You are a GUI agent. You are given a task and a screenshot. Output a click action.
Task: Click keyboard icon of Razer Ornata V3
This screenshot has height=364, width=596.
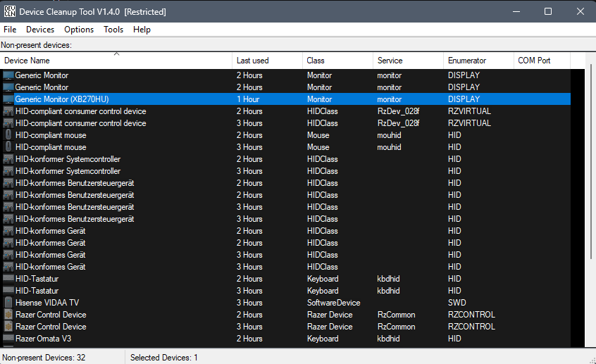[8, 339]
